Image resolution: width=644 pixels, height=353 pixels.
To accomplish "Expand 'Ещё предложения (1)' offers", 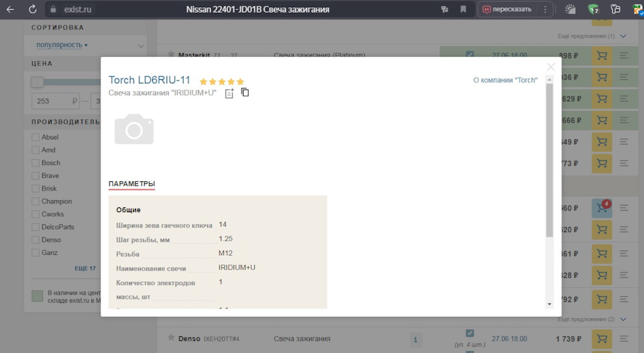I will [592, 36].
